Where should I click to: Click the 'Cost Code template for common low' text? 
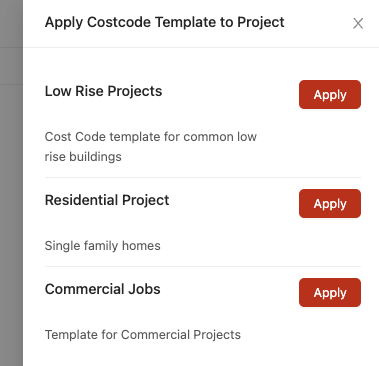[x=151, y=137]
